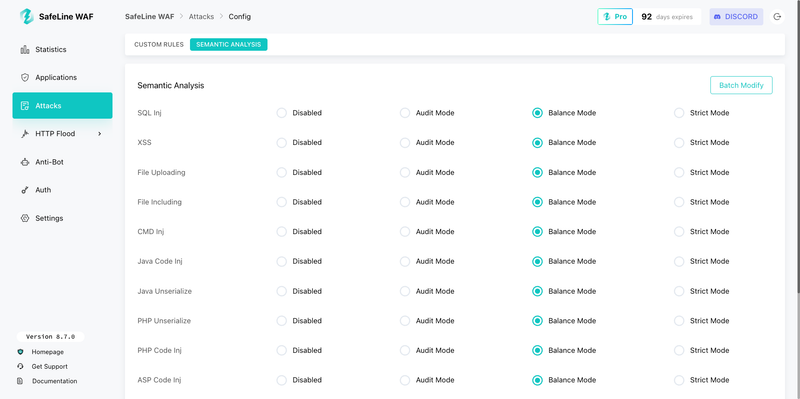Click the Discord logo icon
This screenshot has height=399, width=800.
(x=717, y=17)
